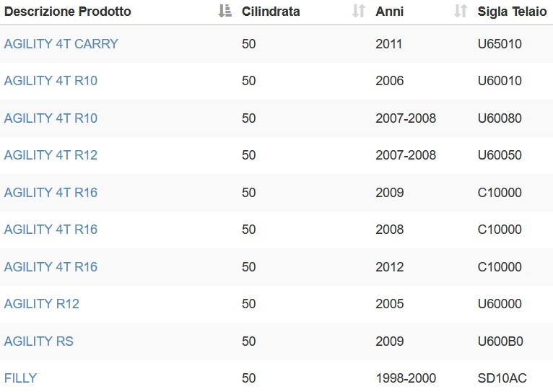Select the Sigla Telaio column header
The image size is (553, 392).
512,12
